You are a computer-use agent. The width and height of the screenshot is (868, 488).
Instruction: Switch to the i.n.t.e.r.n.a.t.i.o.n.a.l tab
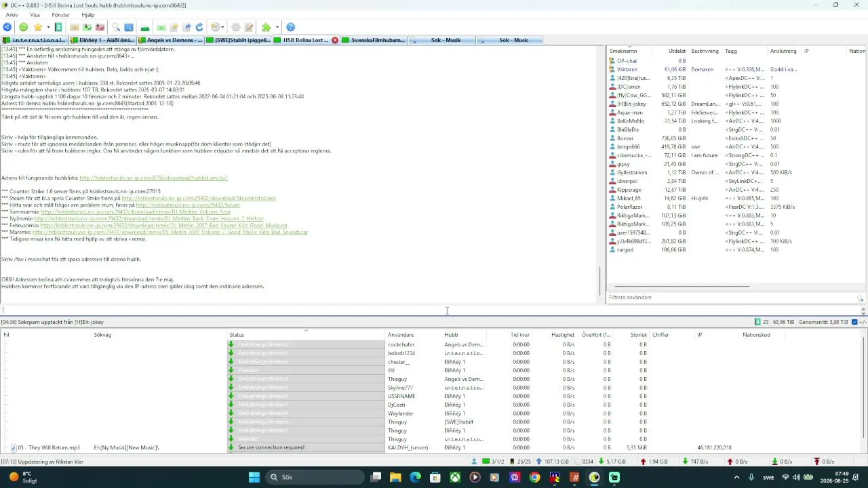point(35,40)
